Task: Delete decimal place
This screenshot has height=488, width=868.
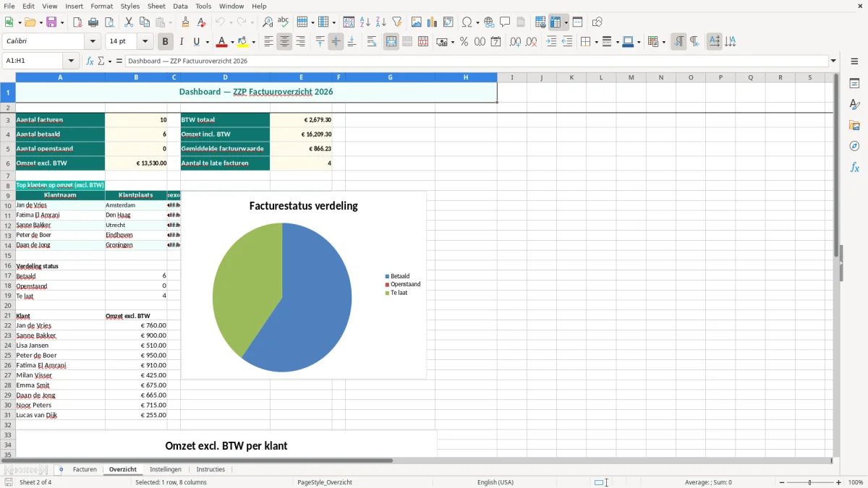Action: point(531,42)
